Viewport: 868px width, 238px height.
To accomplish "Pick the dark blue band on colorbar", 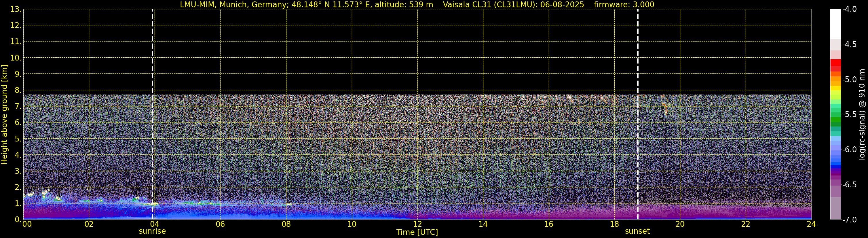I will coord(835,166).
